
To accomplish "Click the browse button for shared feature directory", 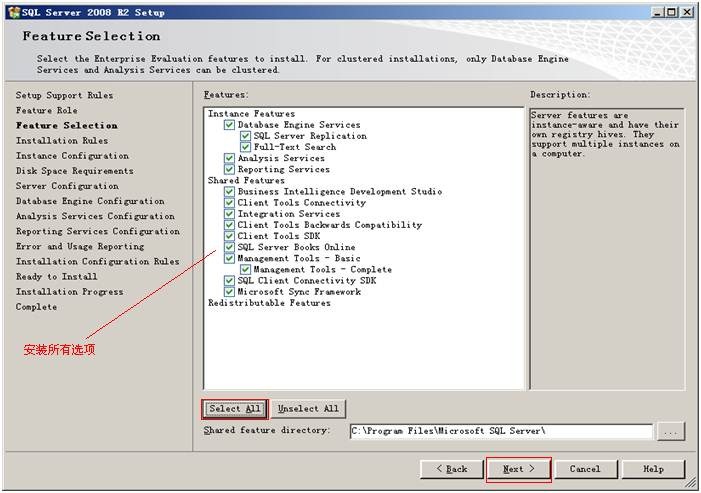I will coord(671,431).
